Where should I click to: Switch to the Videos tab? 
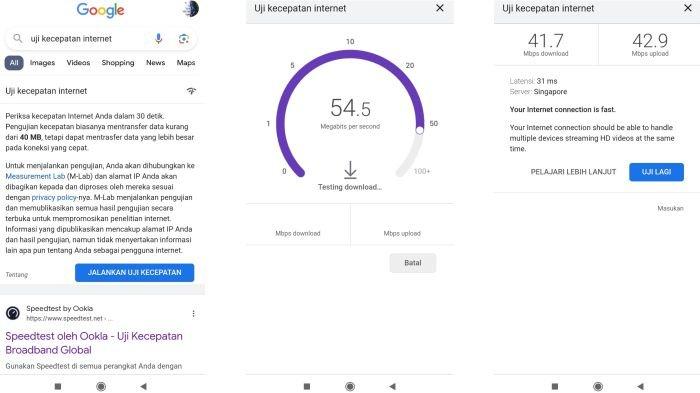coord(78,63)
